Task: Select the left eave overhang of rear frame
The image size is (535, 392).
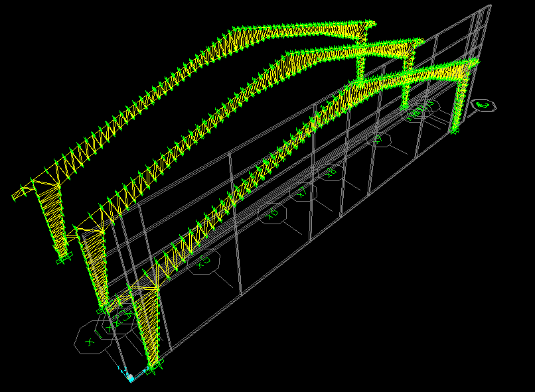Action: [20, 192]
